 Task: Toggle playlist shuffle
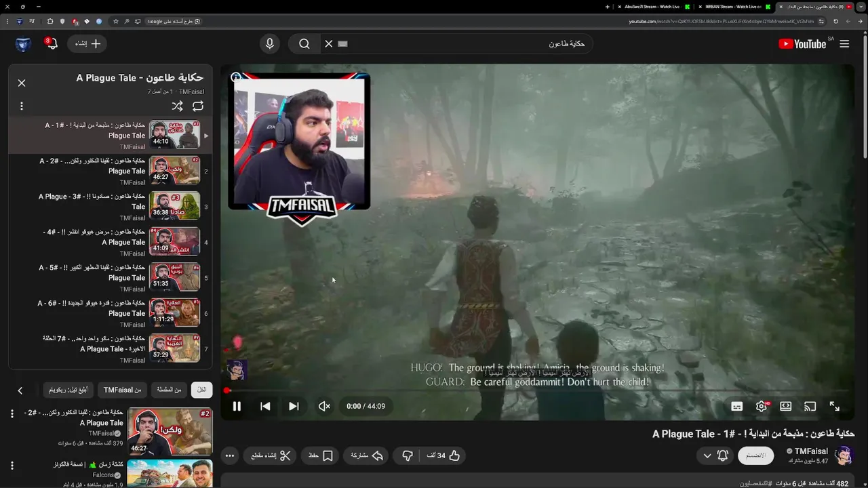(x=177, y=106)
